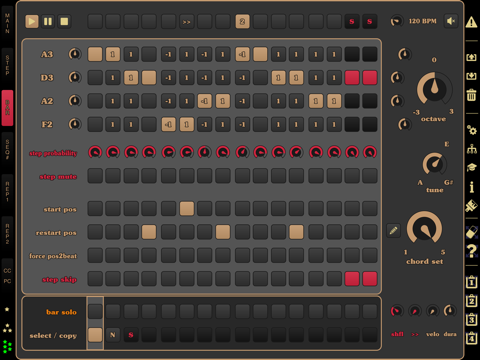Screen dimensions: 480x360
Task: Mute audio with the speaker icon
Action: tap(451, 21)
